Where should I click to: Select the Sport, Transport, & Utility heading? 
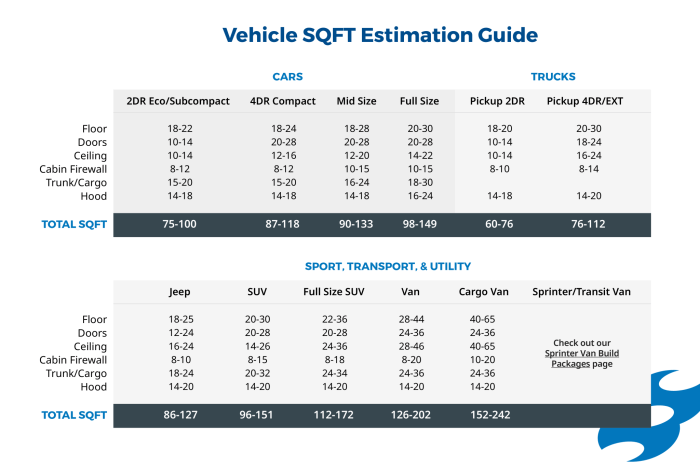[388, 266]
